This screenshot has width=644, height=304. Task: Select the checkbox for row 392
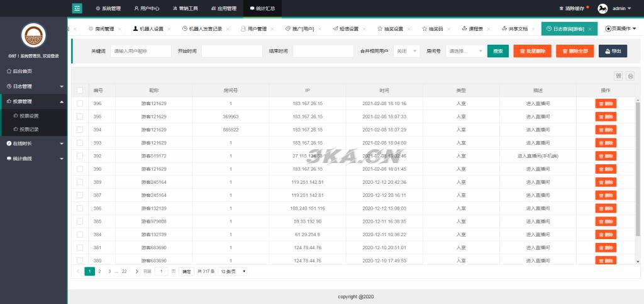pyautogui.click(x=80, y=156)
